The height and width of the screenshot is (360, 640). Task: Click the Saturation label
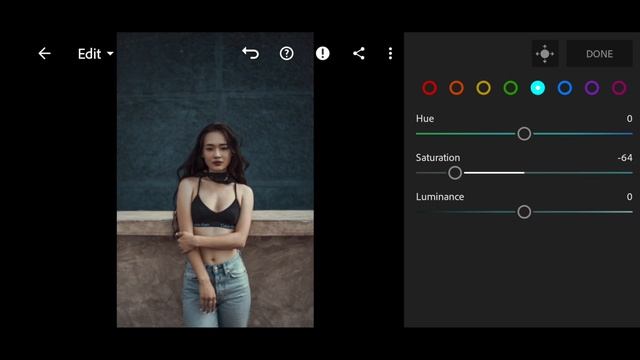coord(438,158)
